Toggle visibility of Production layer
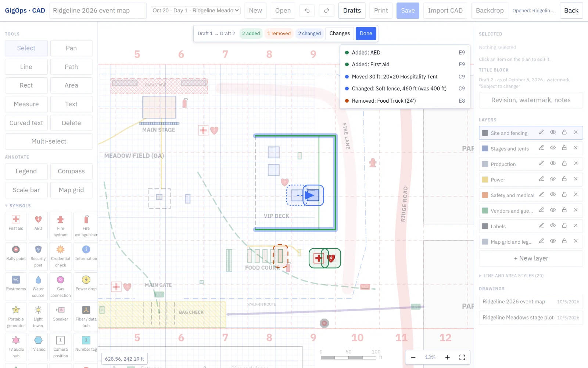 click(x=553, y=163)
